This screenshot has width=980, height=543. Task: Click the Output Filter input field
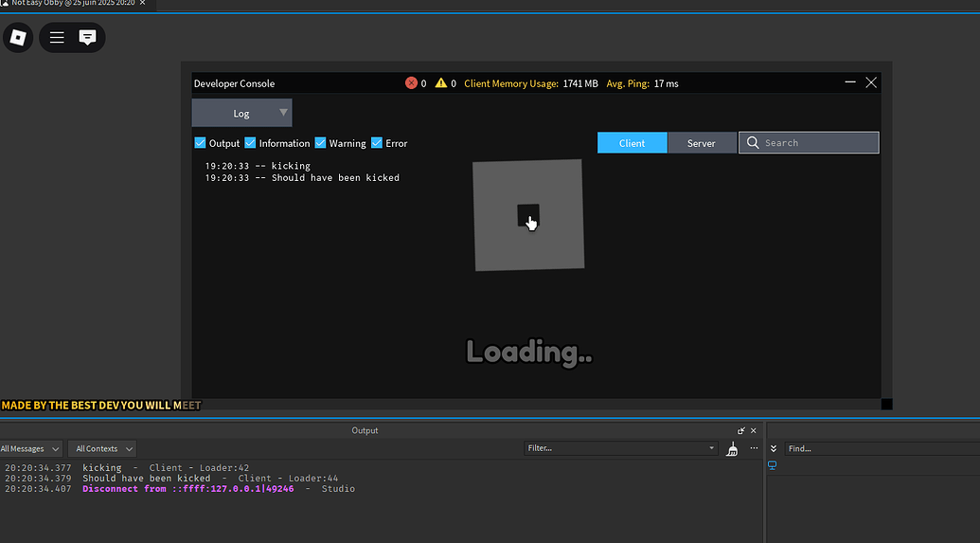620,448
